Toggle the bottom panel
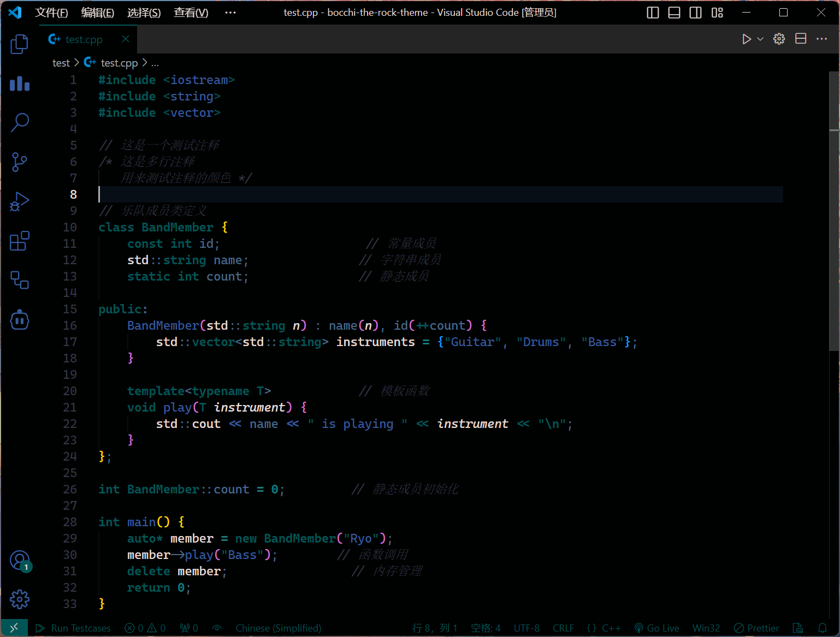840x637 pixels. [674, 13]
